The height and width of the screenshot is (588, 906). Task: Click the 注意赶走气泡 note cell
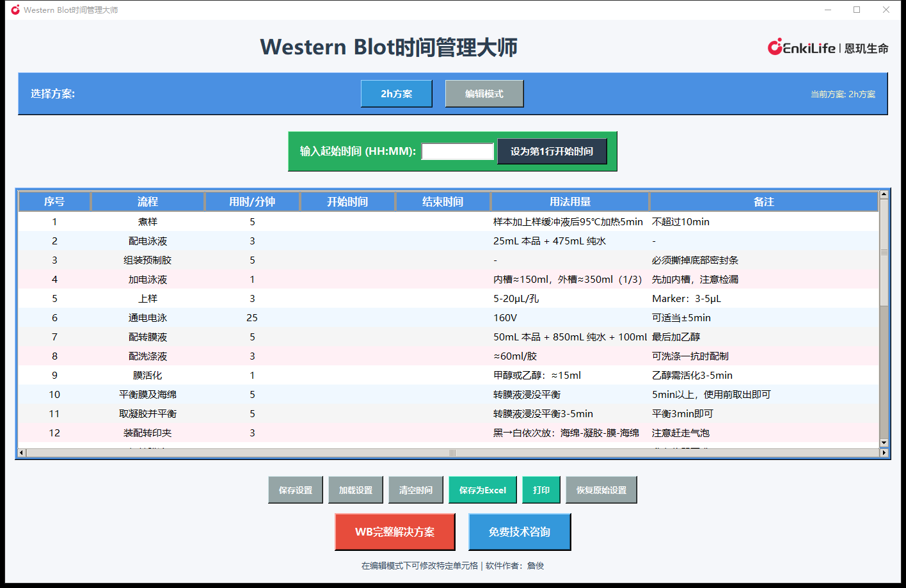764,433
